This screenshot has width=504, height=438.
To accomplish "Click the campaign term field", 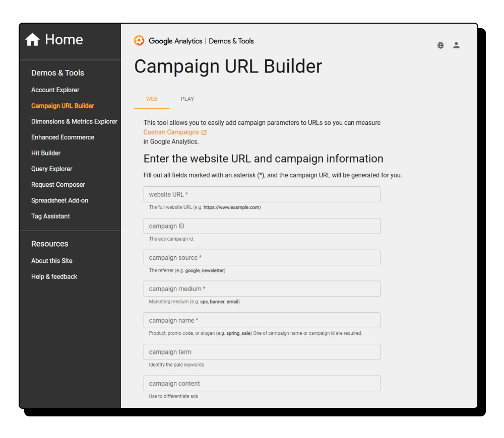I will coord(262,351).
